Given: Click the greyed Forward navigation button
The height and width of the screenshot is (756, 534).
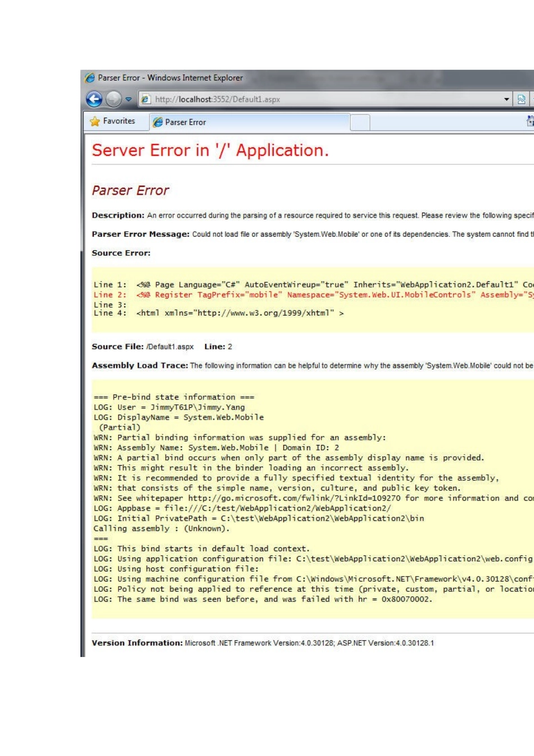Looking at the screenshot, I should [114, 100].
